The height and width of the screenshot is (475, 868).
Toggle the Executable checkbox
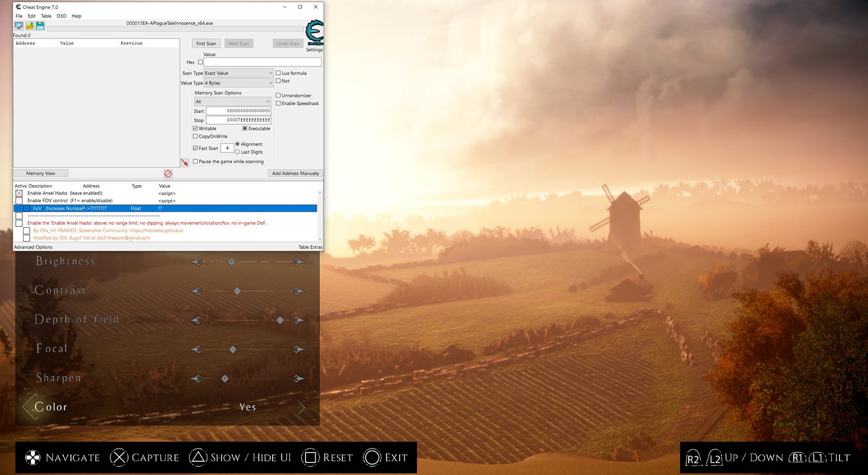pos(245,128)
